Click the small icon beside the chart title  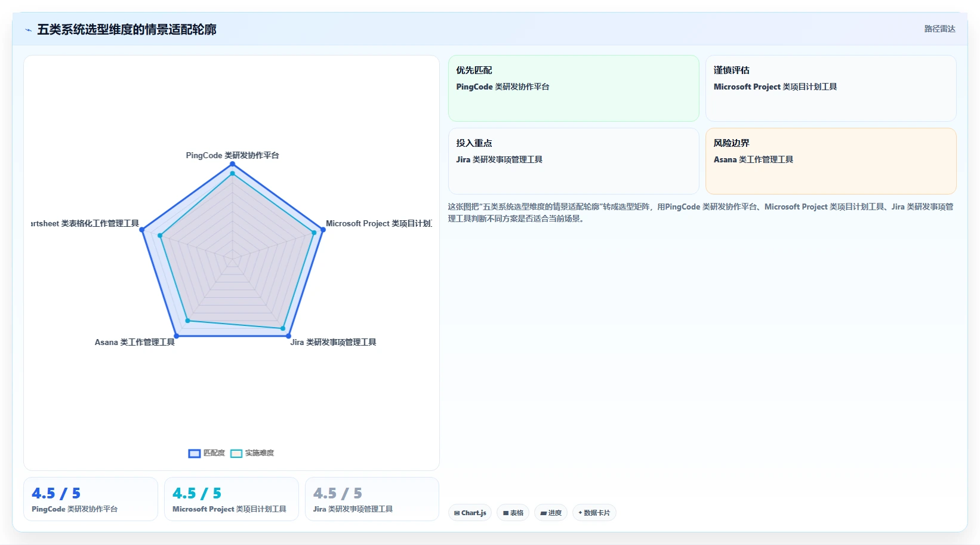28,30
